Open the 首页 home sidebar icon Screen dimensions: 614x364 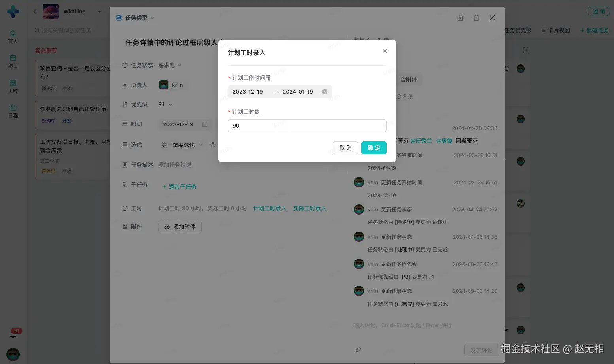click(13, 37)
